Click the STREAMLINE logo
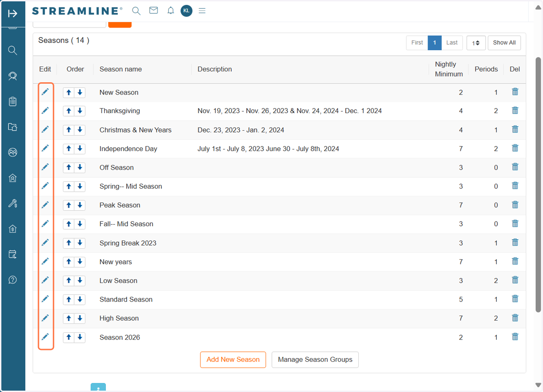Screen dimensions: 543x392 click(77, 11)
